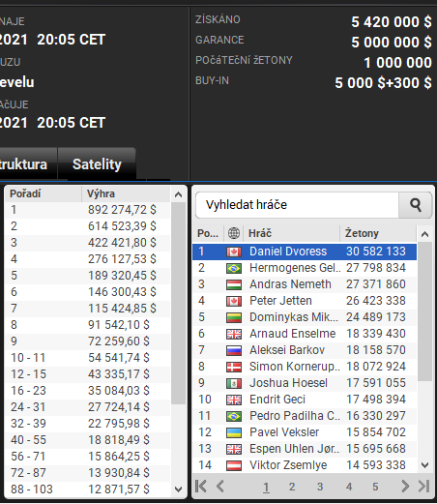This screenshot has height=504, width=437.
Task: Click the Canadian flag beside Peter Jetten
Action: tap(234, 301)
